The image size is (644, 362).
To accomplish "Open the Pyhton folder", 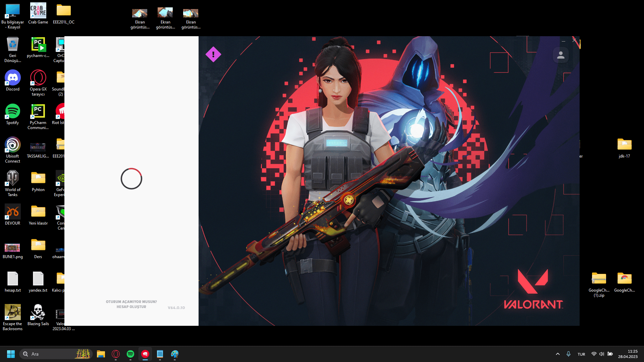I will tap(38, 181).
